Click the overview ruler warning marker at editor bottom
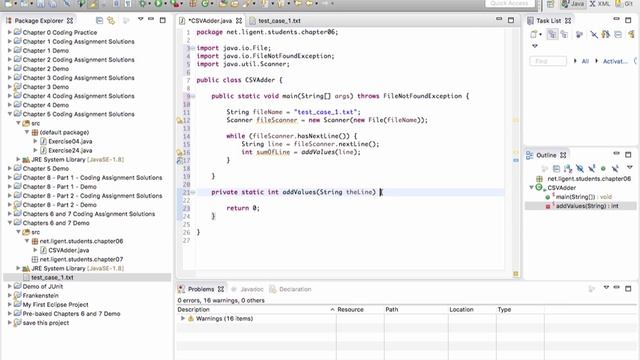The image size is (640, 360). point(516,274)
